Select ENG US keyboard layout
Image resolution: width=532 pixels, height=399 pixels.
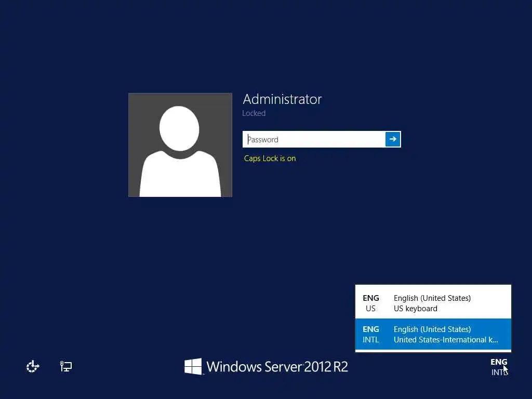433,303
